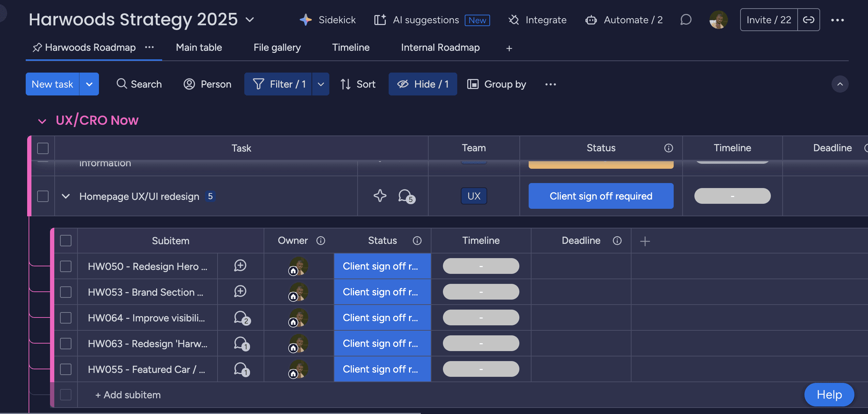868x414 pixels.
Task: Click the Integrate plug icon
Action: pyautogui.click(x=514, y=20)
